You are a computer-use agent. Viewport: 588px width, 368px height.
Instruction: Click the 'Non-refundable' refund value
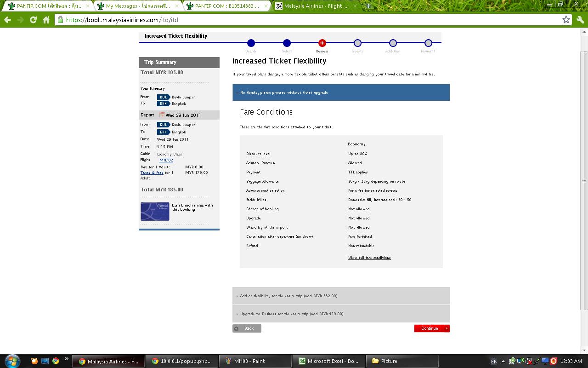361,246
